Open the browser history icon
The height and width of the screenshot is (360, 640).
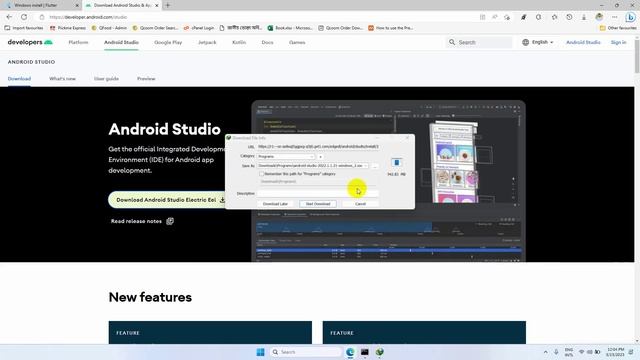569,17
